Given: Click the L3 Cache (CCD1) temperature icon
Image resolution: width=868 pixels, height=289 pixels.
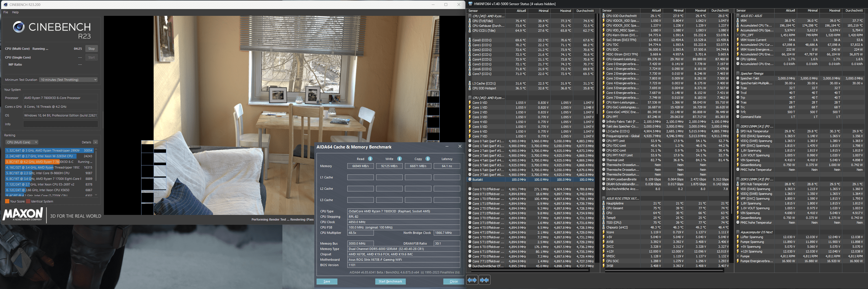Looking at the screenshot, I should pos(470,83).
